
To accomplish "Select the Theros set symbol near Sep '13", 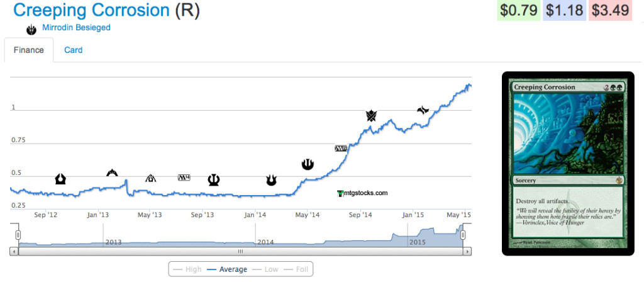I will point(214,179).
